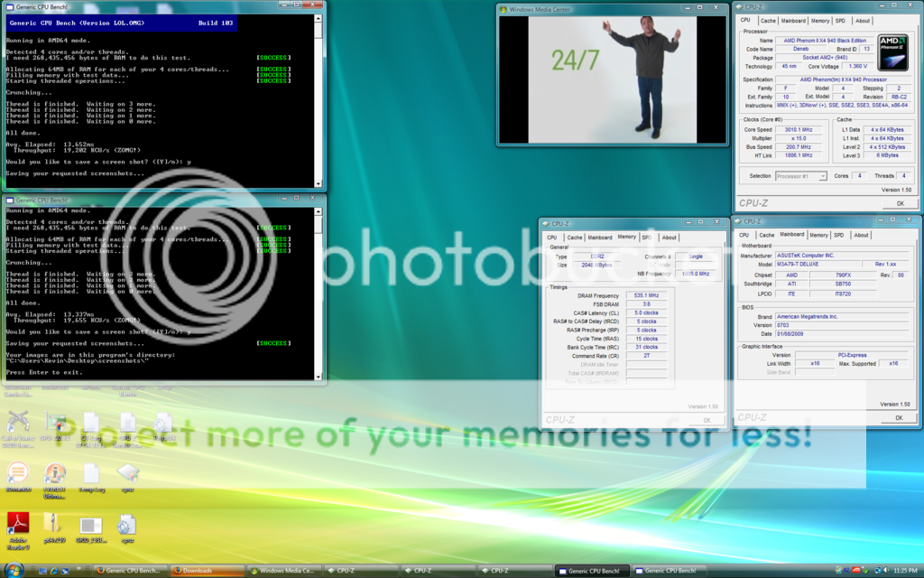Click scroll-down arrow in top Generic CPU Bench window
The image size is (924, 578).
(319, 183)
